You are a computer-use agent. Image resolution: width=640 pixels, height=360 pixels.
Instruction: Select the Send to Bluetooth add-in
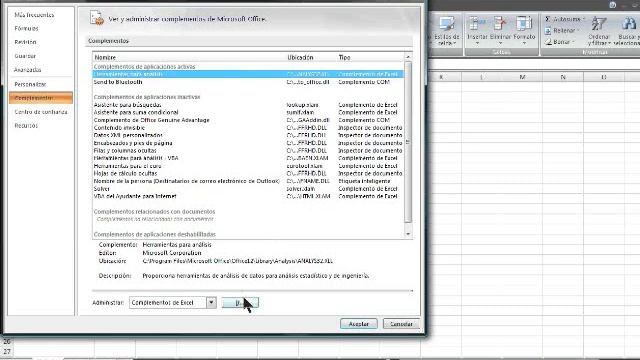tap(248, 82)
